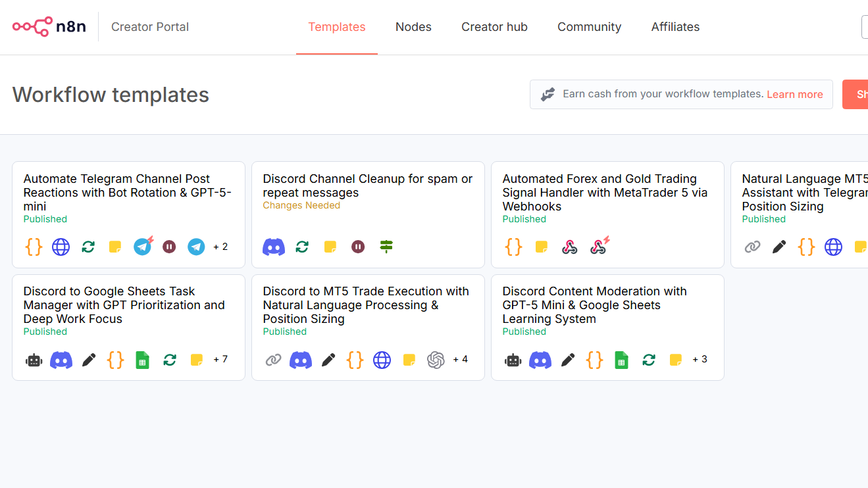
Task: Click globe icon in Automate Telegram Channel card
Action: pyautogui.click(x=61, y=247)
